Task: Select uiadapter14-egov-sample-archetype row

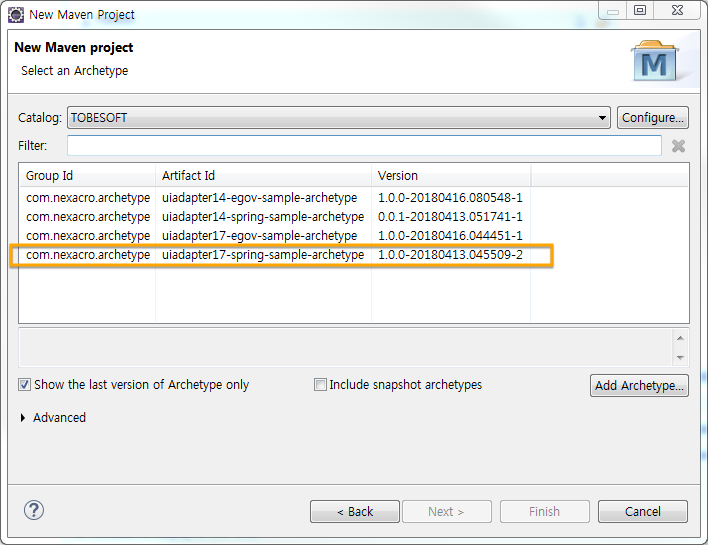Action: (260, 198)
